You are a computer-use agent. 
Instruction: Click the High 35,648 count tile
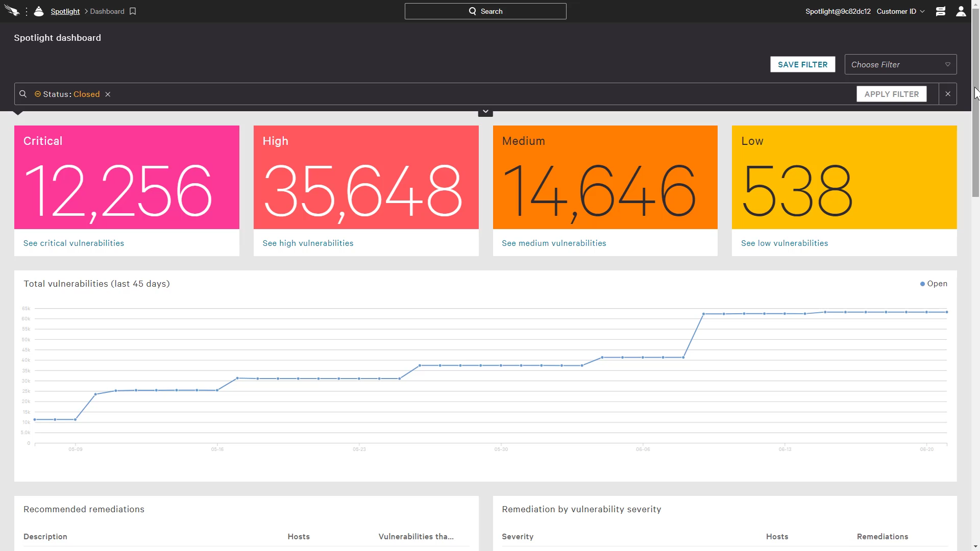pyautogui.click(x=366, y=178)
